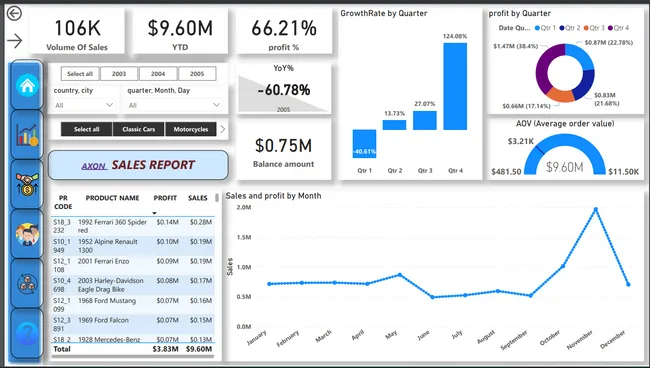Select the 2001 Ferrari Enzo row
The image size is (650, 368).
(x=133, y=265)
